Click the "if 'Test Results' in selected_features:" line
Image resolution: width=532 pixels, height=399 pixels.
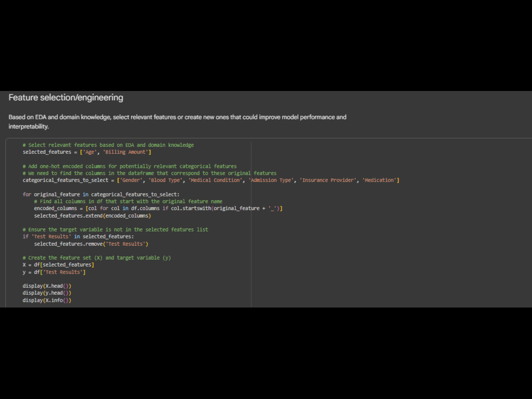coord(78,237)
